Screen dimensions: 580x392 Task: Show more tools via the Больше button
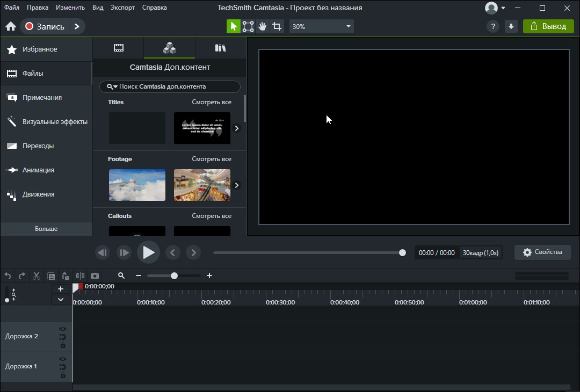[46, 229]
